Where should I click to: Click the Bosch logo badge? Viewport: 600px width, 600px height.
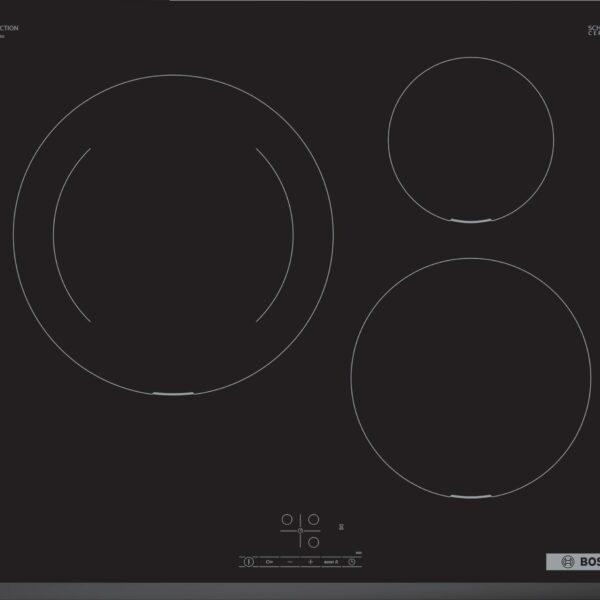571,561
